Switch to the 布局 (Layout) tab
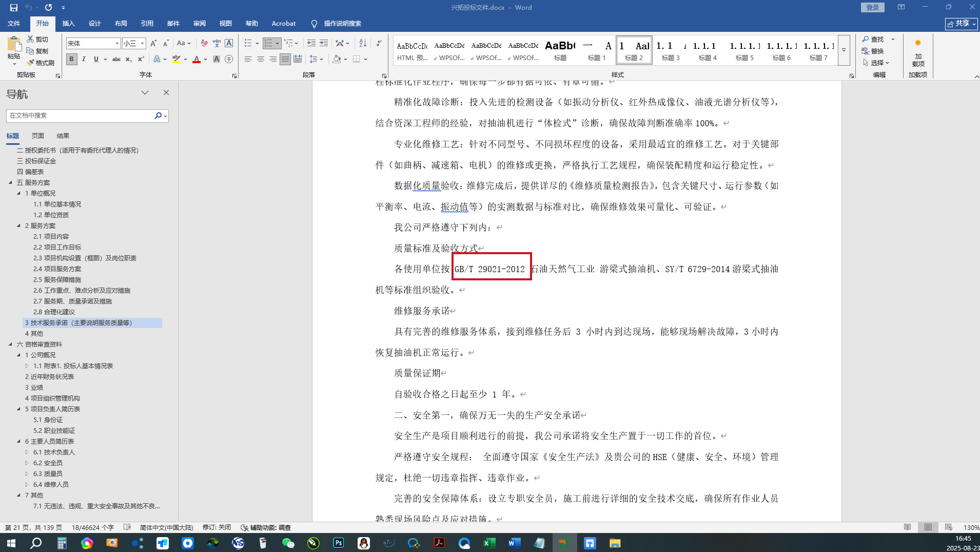 click(x=121, y=24)
